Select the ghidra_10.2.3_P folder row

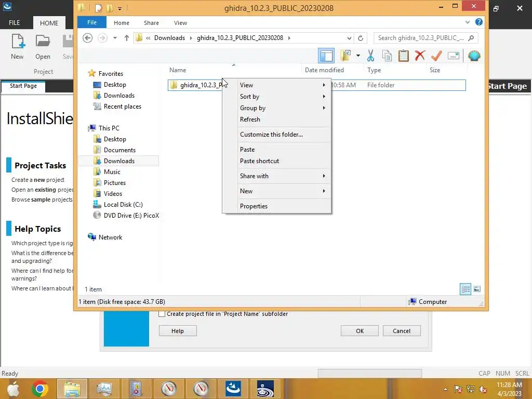(x=316, y=85)
